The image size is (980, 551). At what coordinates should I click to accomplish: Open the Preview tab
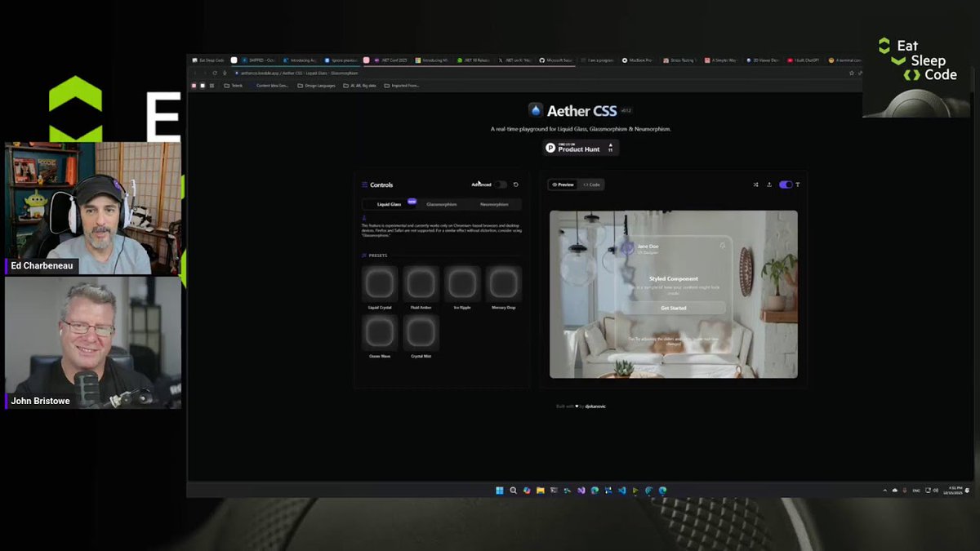point(563,184)
